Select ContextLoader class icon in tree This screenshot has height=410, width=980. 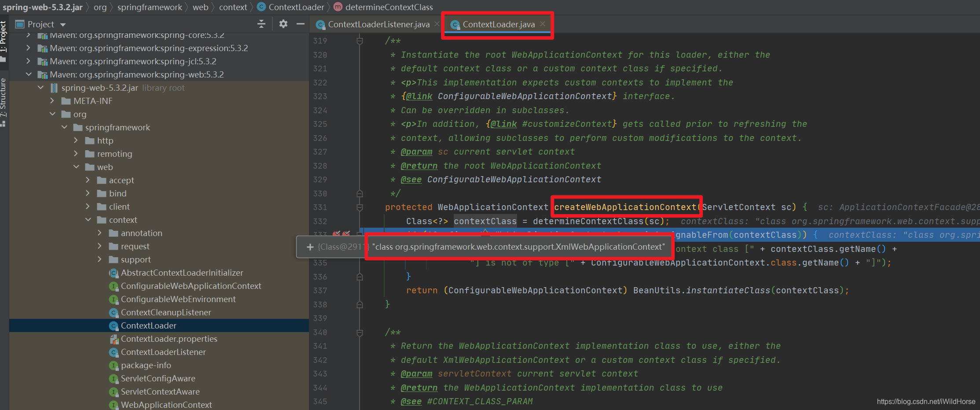[x=114, y=326]
